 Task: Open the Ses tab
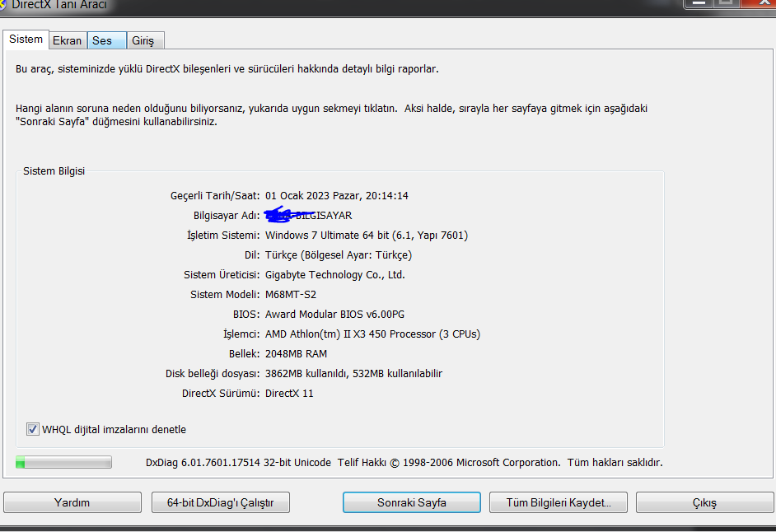click(107, 40)
